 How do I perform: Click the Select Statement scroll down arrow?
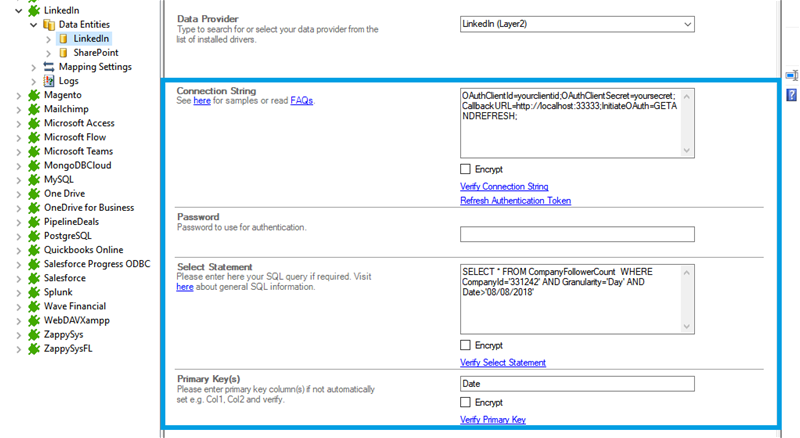(x=687, y=326)
